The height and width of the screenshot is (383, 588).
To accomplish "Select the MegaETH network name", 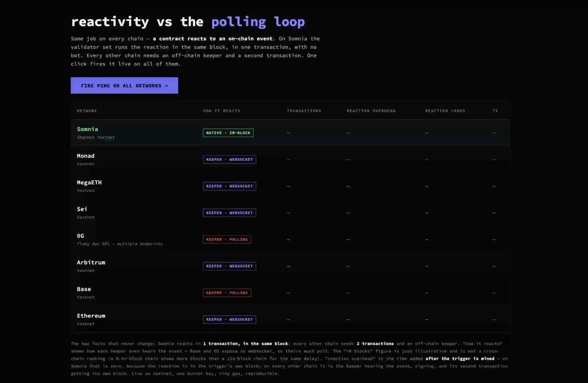I will 89,183.
